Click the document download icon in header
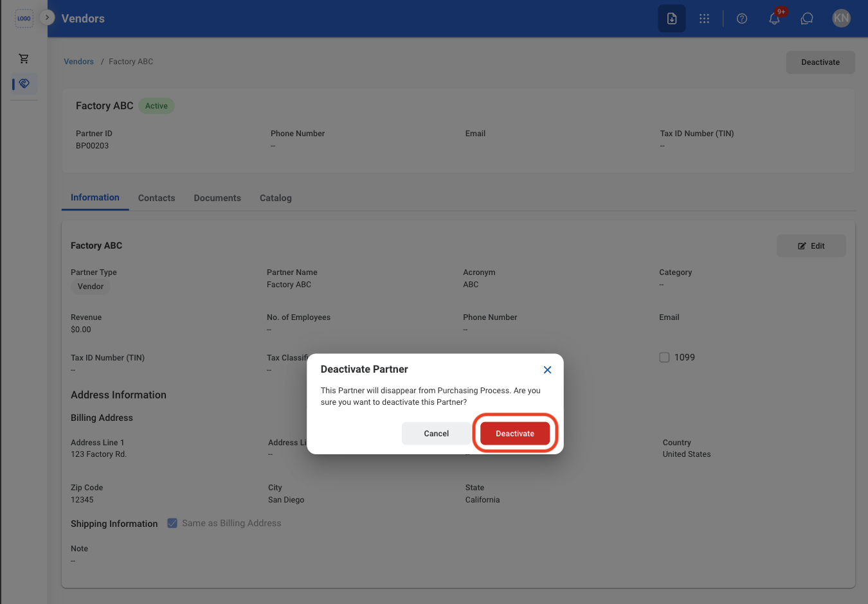The image size is (868, 604). point(672,19)
